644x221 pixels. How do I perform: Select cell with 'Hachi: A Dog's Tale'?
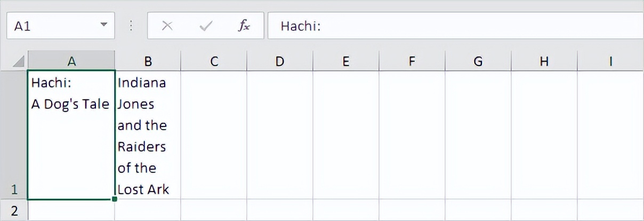(x=71, y=136)
